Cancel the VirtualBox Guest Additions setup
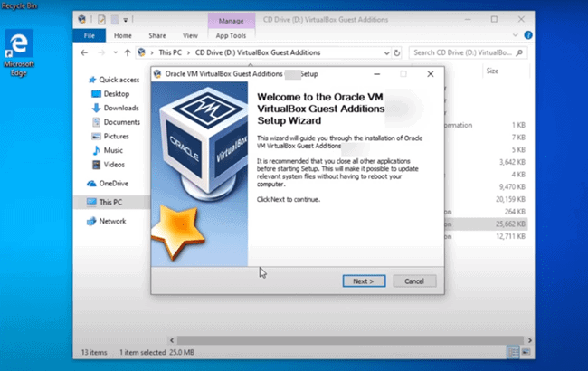Screen dimensions: 588x371 click(x=414, y=281)
